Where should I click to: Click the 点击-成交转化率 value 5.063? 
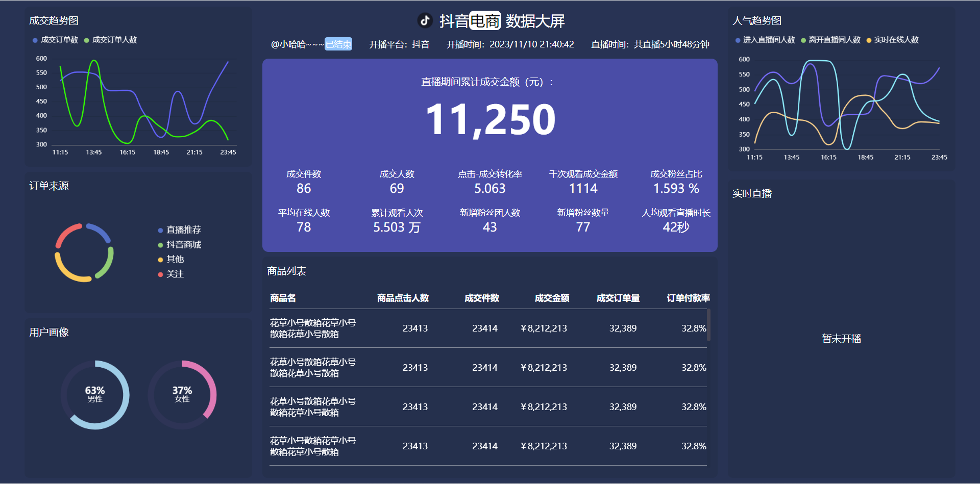point(490,189)
